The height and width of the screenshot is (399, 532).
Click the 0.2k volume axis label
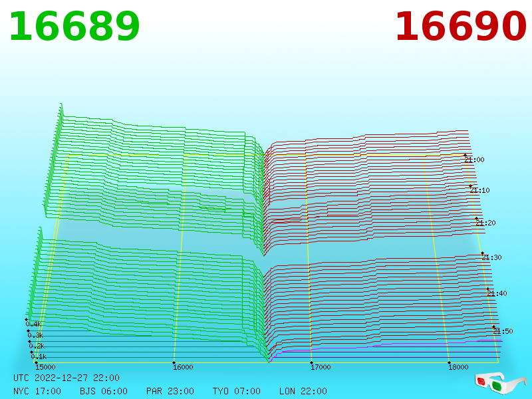pyautogui.click(x=37, y=346)
